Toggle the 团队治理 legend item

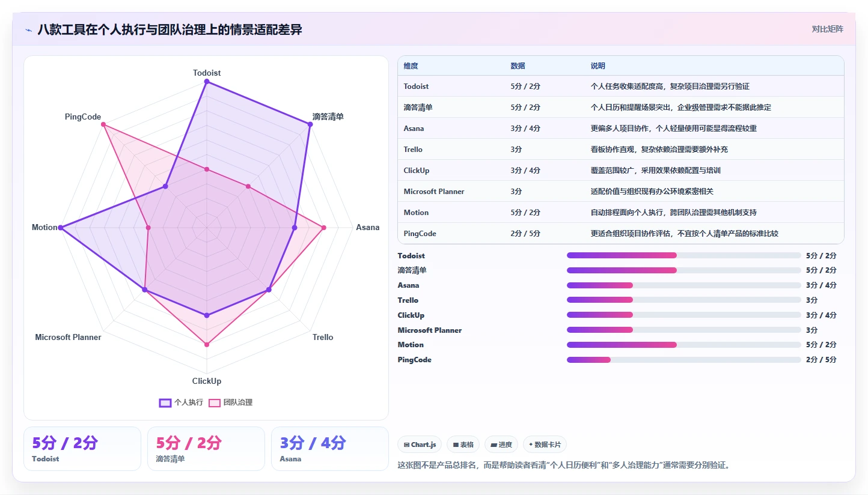coord(231,402)
